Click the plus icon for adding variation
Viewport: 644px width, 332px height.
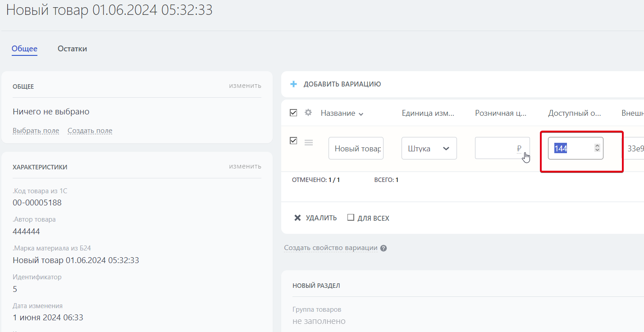coord(293,84)
